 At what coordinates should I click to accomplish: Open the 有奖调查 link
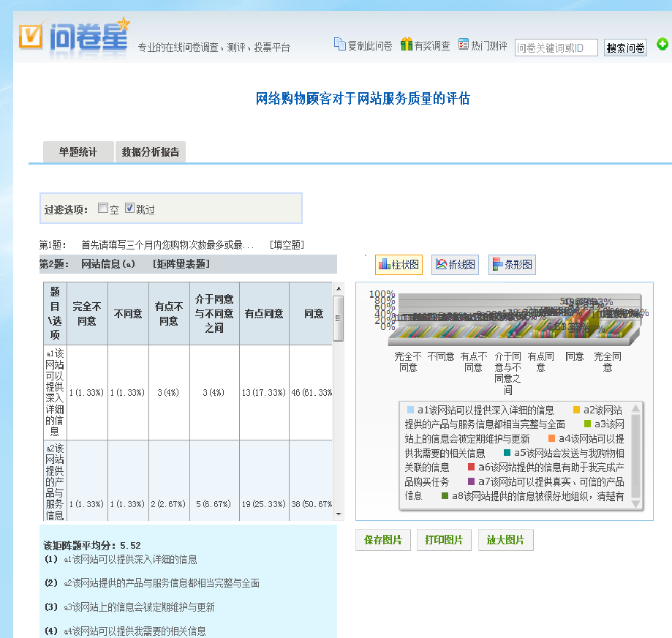pos(432,46)
